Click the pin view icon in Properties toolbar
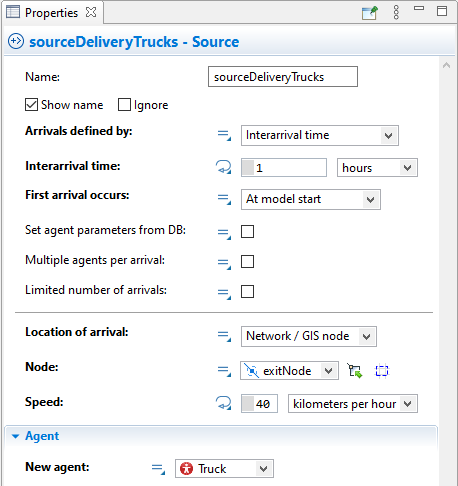 pyautogui.click(x=370, y=13)
